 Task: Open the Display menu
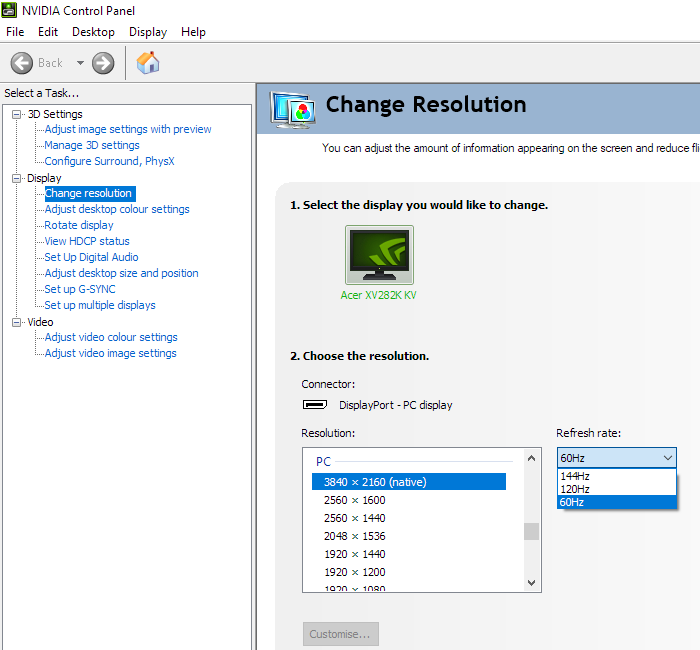click(148, 32)
